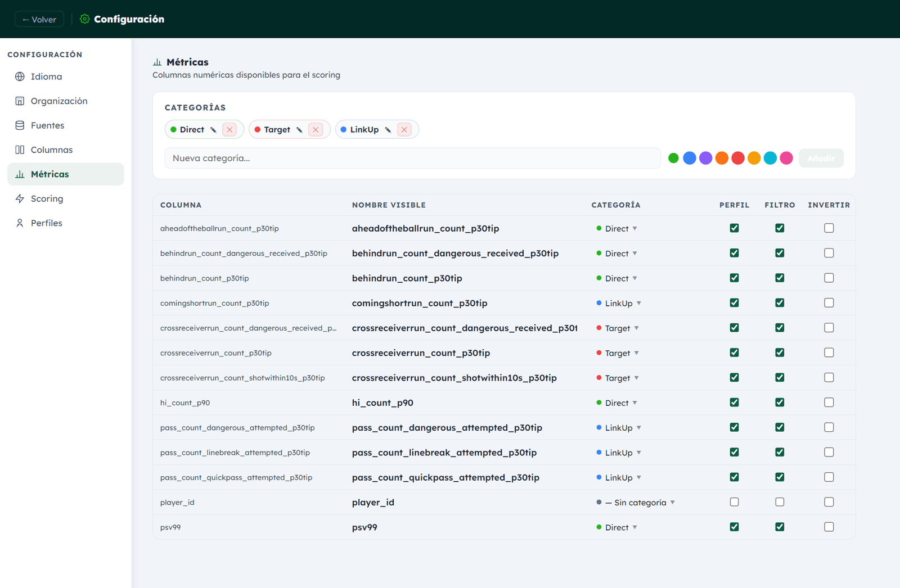Check Perfil for player_id row

734,502
